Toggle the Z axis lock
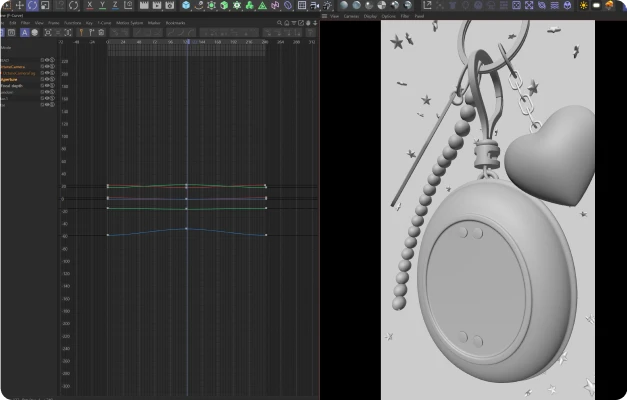This screenshot has width=627, height=400. [115, 5]
